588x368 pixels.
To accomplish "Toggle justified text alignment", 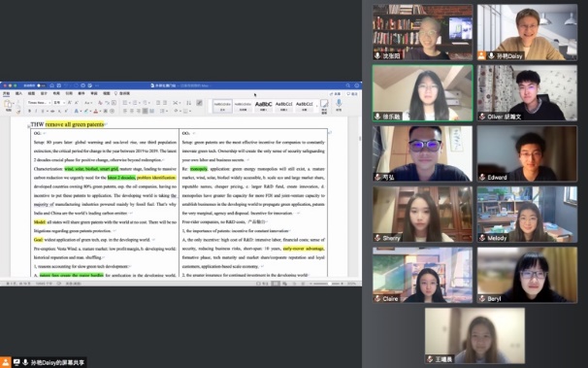I will click(145, 111).
